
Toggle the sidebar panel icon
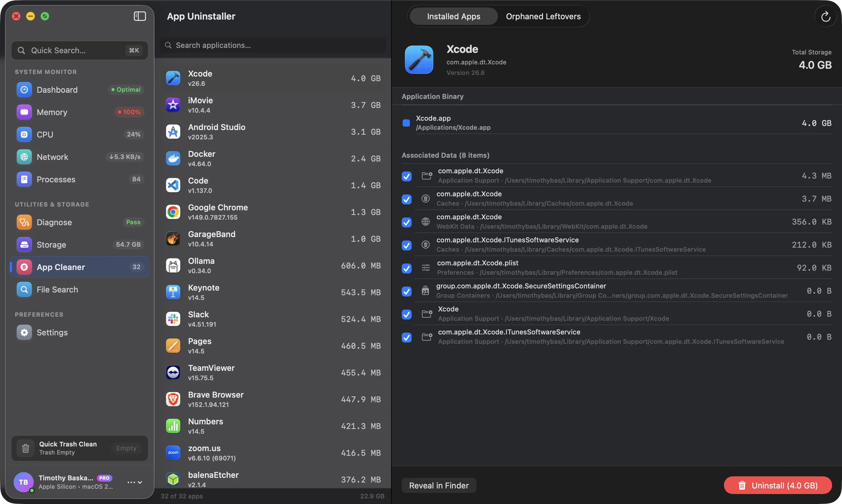click(140, 16)
